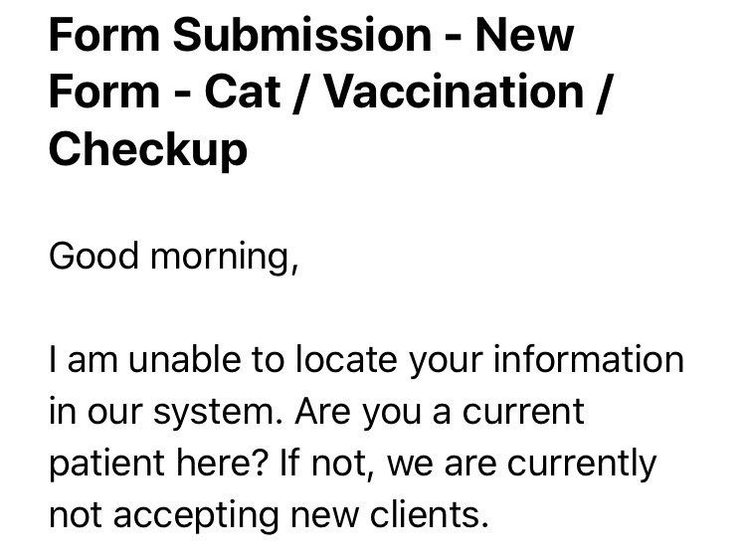Screen dimensions: 746x560
Task: Select the word 'information' in the message
Action: pos(589,360)
